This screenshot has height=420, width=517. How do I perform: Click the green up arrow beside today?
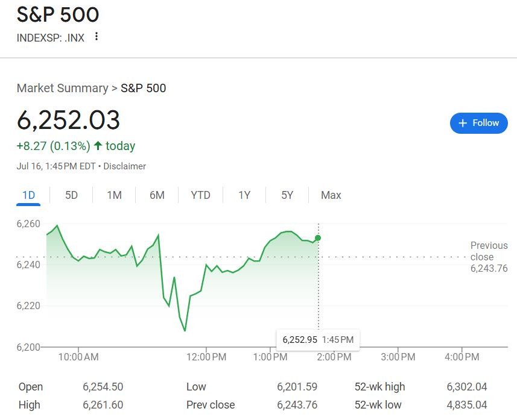pos(98,146)
